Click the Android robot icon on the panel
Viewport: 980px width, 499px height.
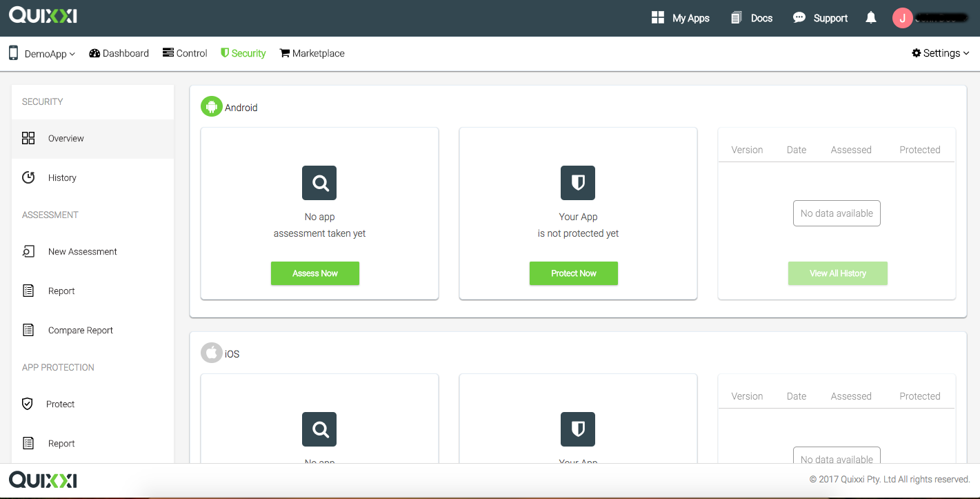211,106
